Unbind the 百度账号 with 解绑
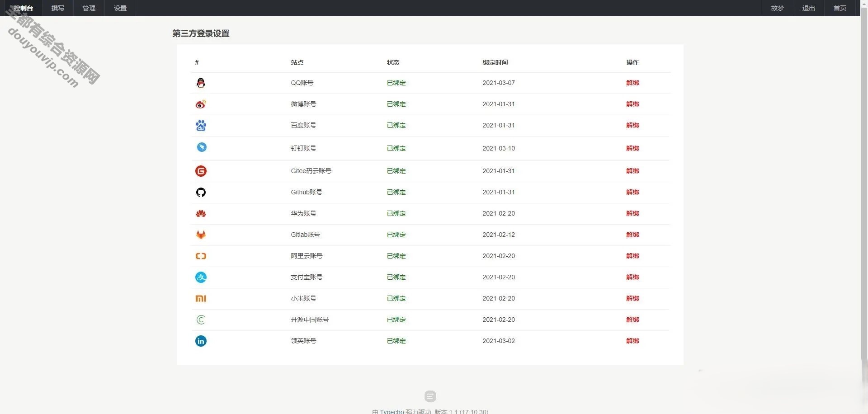 point(632,125)
